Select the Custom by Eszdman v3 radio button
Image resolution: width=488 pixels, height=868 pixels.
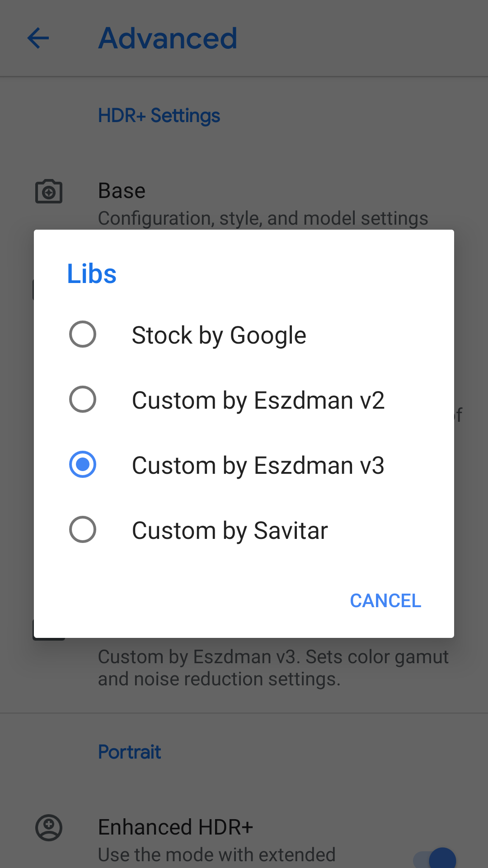pos(83,465)
